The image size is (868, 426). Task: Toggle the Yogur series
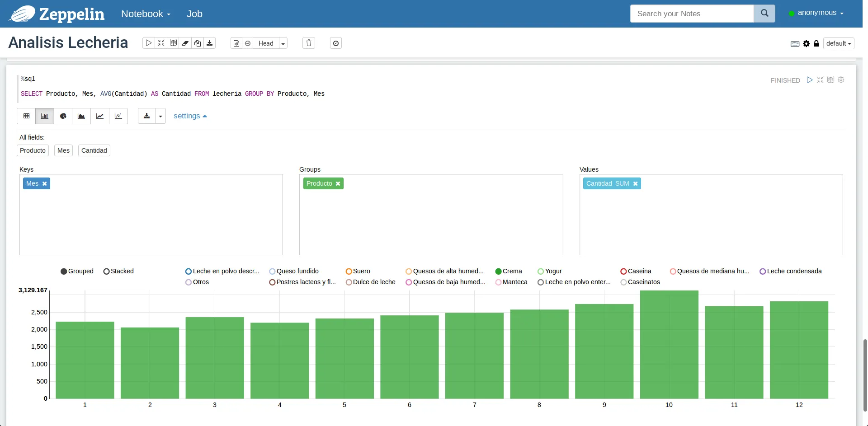550,271
